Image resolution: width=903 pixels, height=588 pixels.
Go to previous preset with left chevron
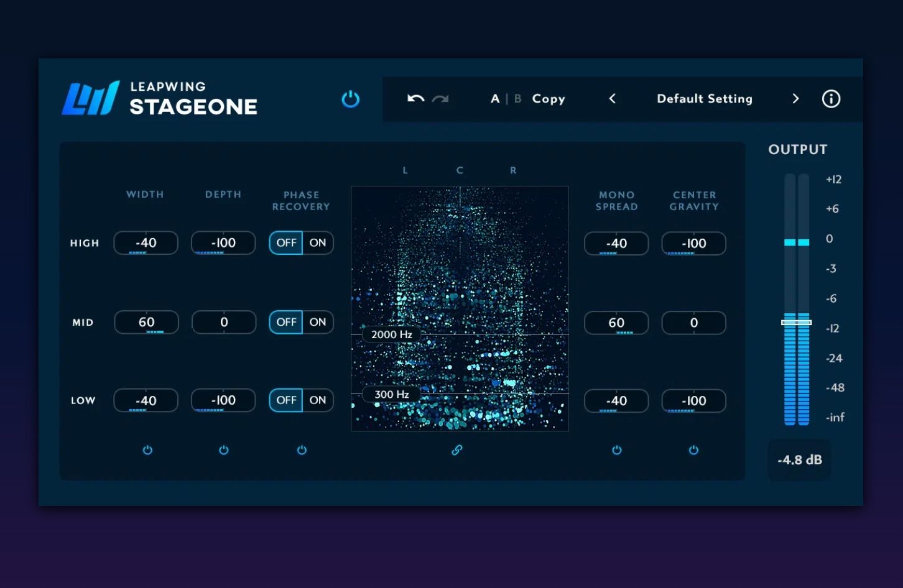pyautogui.click(x=613, y=99)
